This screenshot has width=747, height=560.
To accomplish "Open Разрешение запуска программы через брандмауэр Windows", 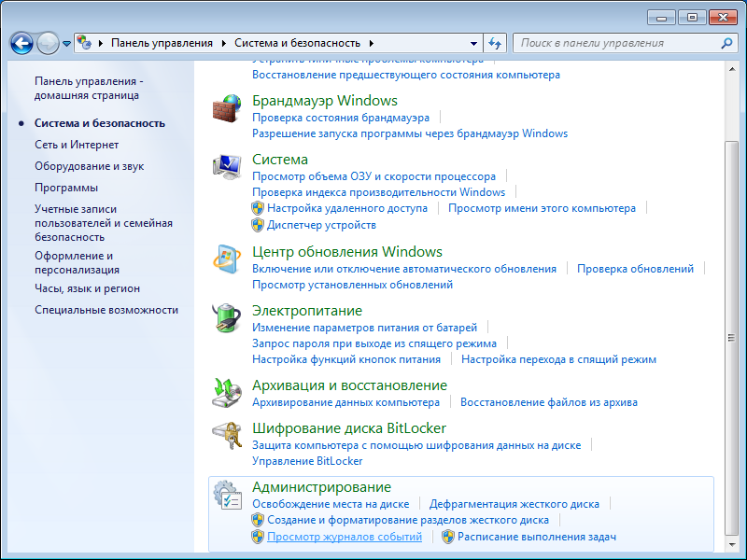I will (x=410, y=133).
